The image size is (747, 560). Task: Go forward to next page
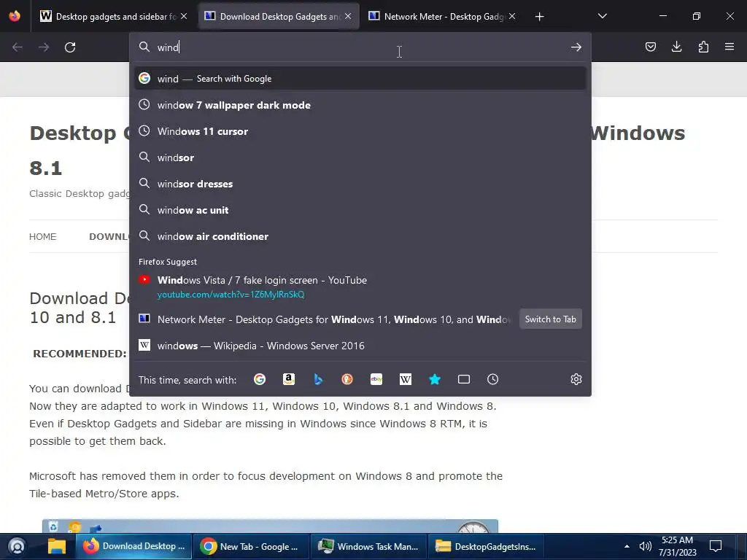coord(44,47)
